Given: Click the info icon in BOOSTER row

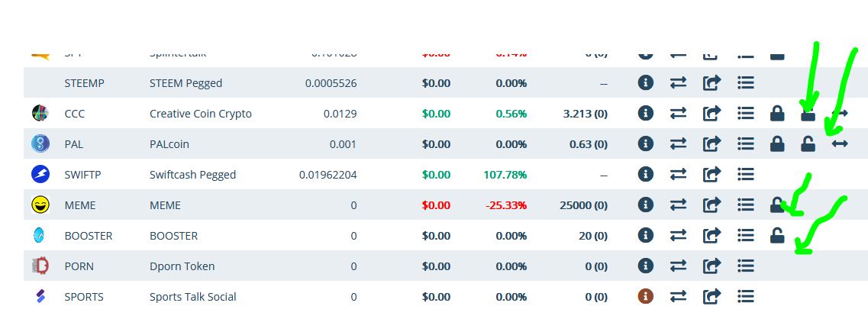Looking at the screenshot, I should click(646, 235).
